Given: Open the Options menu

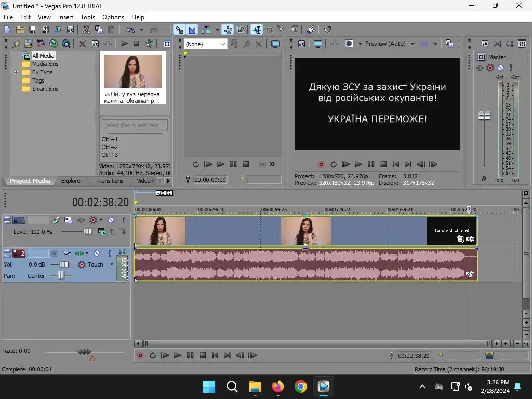Looking at the screenshot, I should 113,17.
